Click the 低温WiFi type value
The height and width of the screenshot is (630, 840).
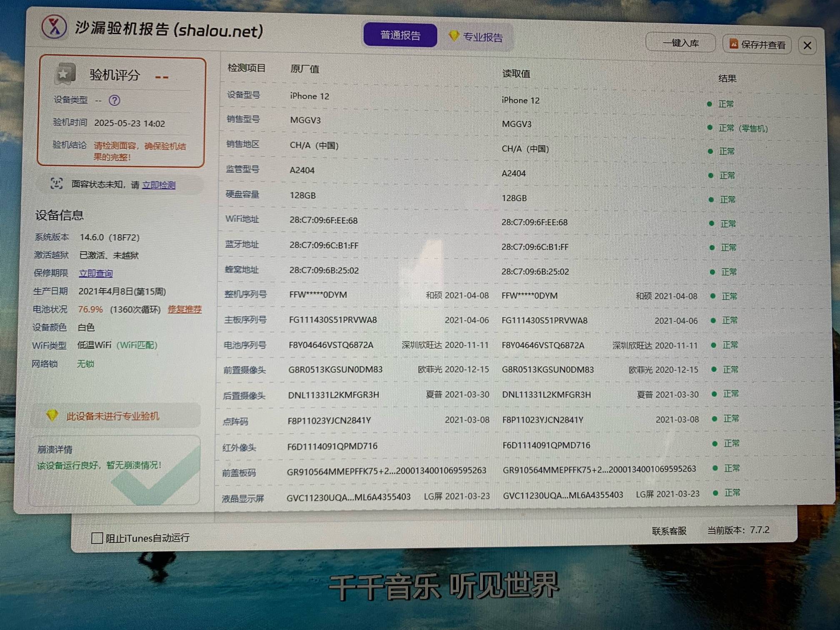(94, 345)
